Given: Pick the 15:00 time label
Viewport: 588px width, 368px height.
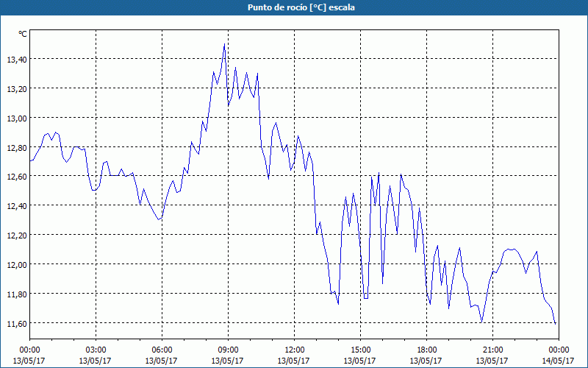Looking at the screenshot, I should 360,350.
